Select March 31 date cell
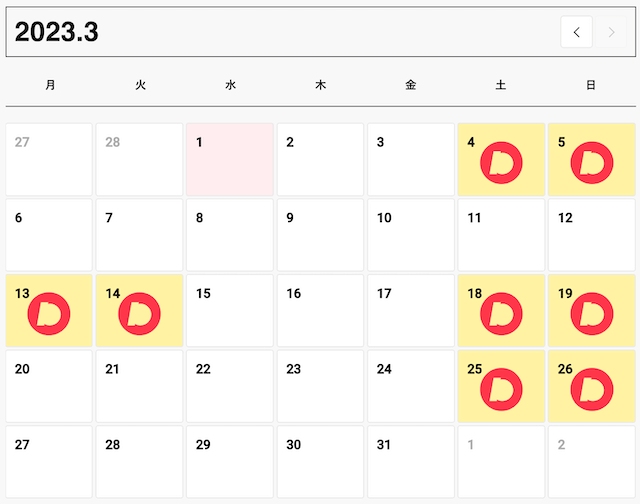 [411, 462]
